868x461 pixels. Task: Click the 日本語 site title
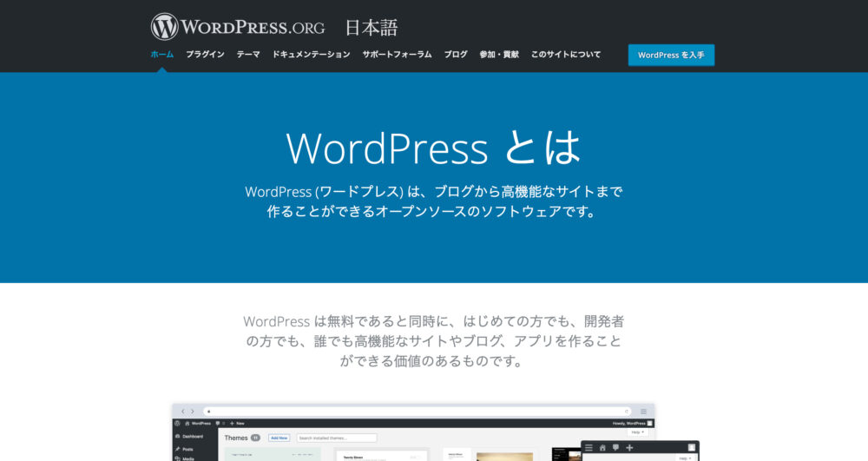372,28
